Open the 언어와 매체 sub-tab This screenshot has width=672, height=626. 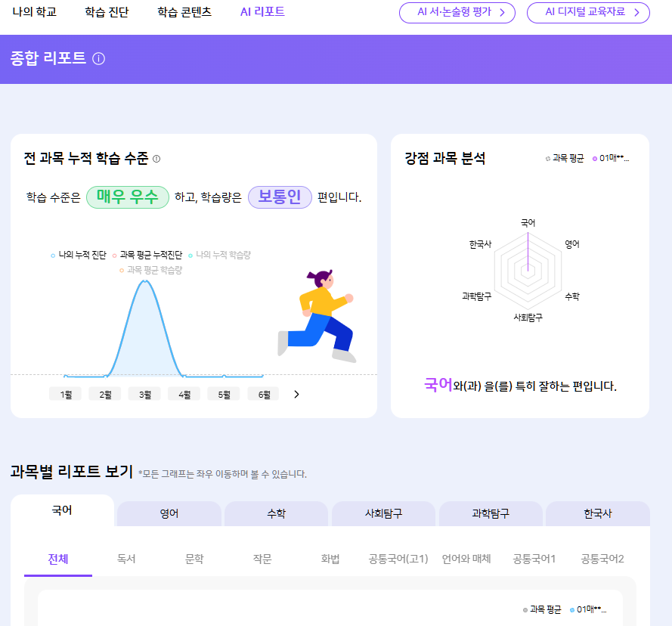466,559
